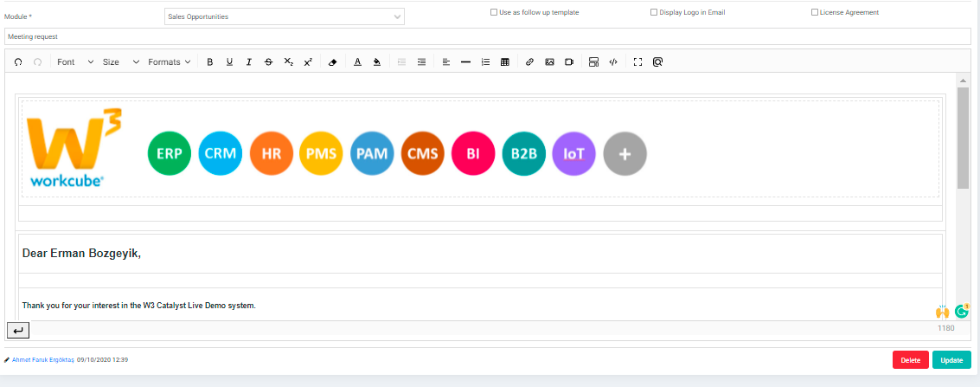Click the Delete button
980x387 pixels.
(911, 360)
